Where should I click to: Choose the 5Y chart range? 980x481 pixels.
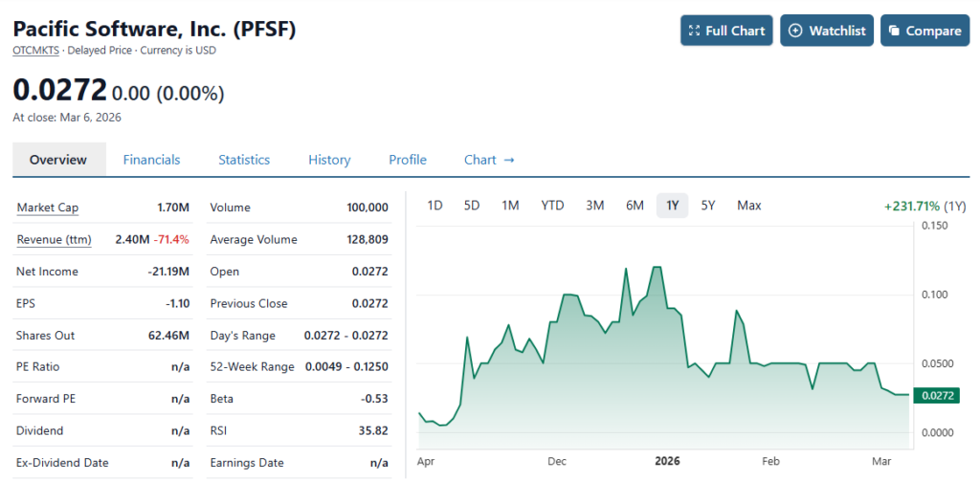coord(708,206)
